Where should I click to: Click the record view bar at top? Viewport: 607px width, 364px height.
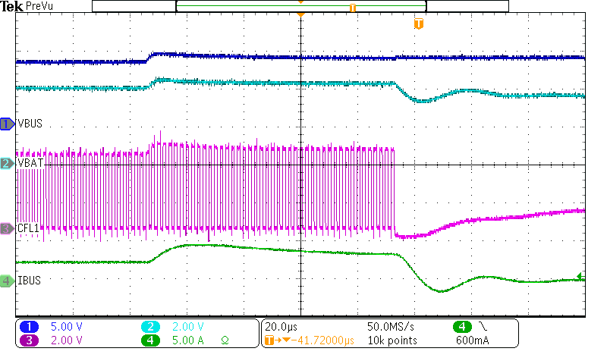tap(300, 6)
